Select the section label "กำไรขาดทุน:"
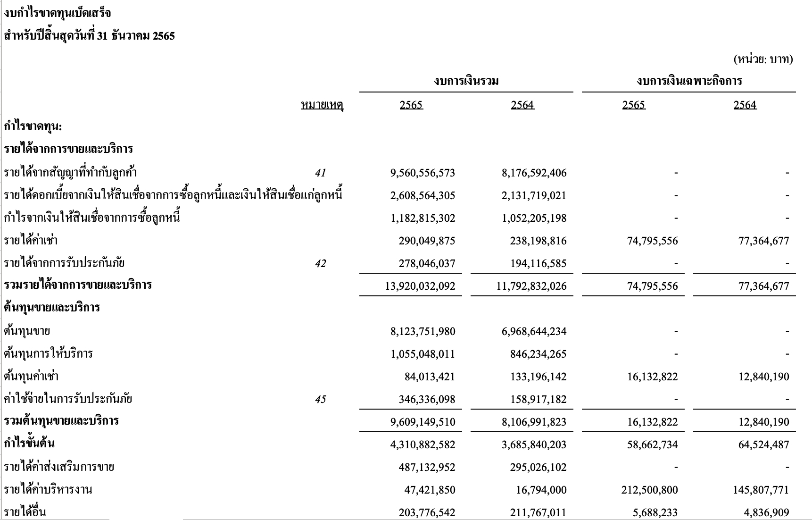812x520 pixels. tap(33, 126)
